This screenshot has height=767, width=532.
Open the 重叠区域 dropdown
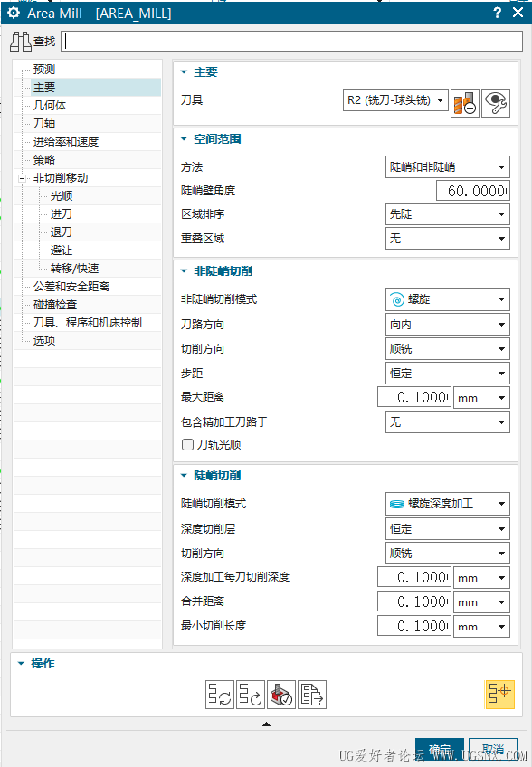(447, 239)
